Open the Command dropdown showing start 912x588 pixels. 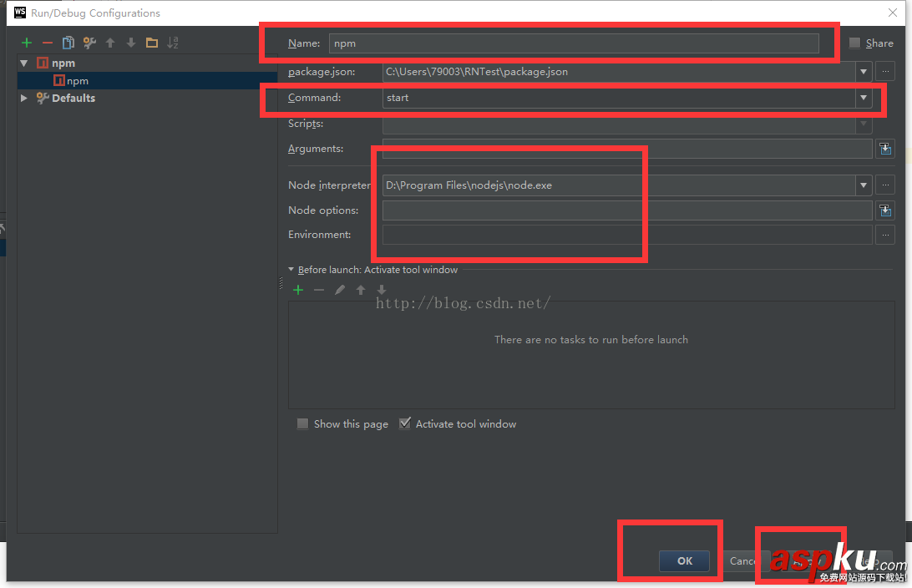[862, 98]
